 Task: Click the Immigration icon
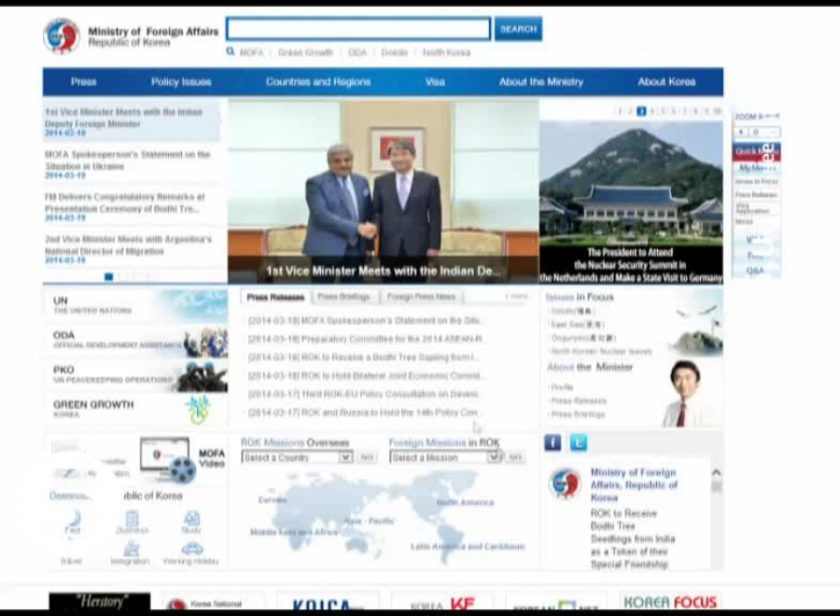coord(131,549)
